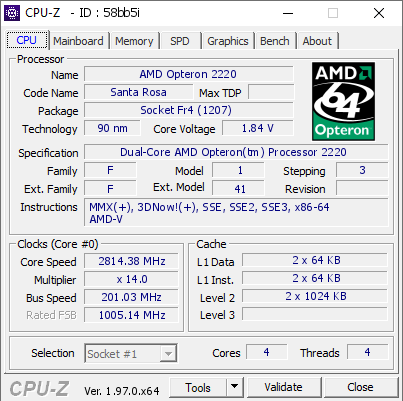403x401 pixels.
Task: Click the Name field AMD Opteron 2220
Action: (x=189, y=74)
